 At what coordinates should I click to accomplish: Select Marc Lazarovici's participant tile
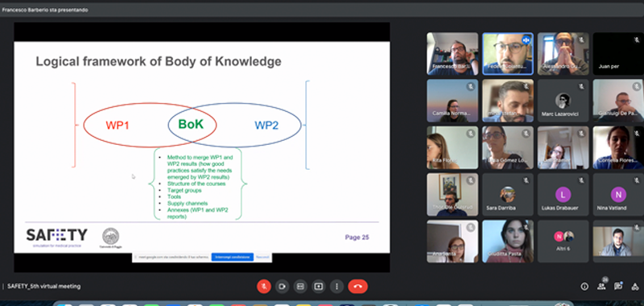pyautogui.click(x=563, y=101)
